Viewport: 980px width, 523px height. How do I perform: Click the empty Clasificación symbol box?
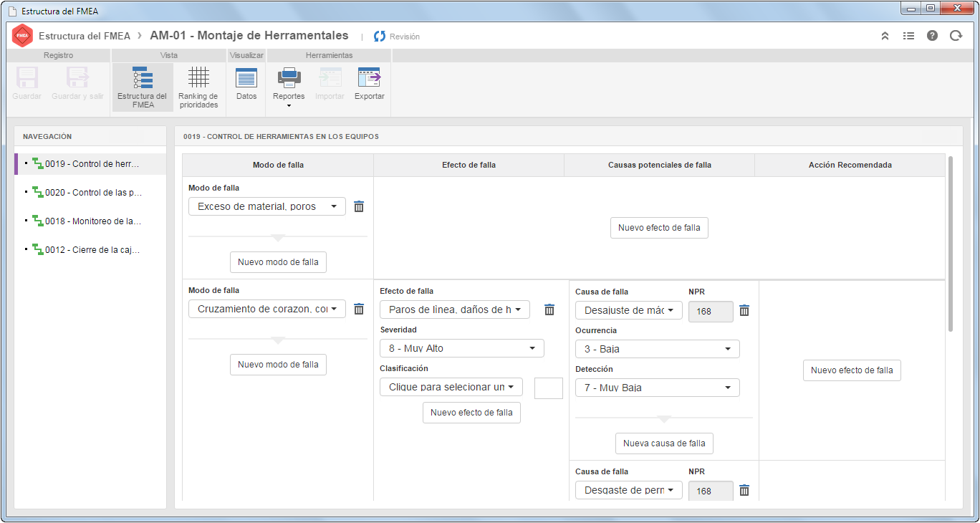pos(549,388)
